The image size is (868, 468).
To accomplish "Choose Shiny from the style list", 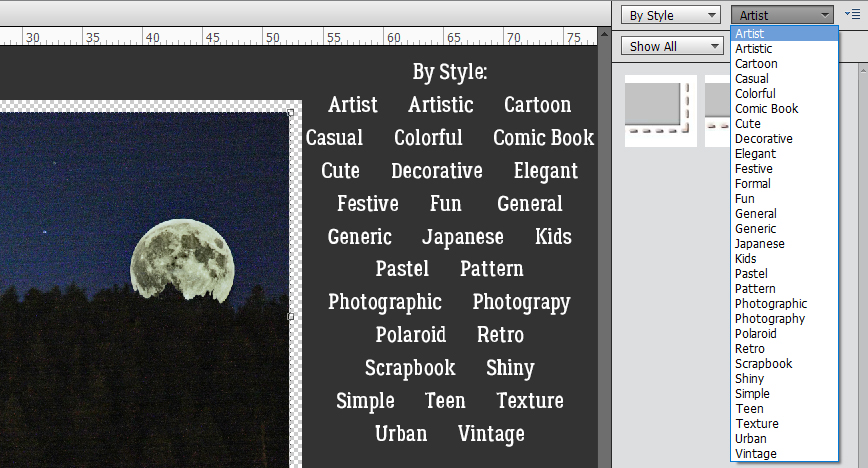I will (784, 378).
